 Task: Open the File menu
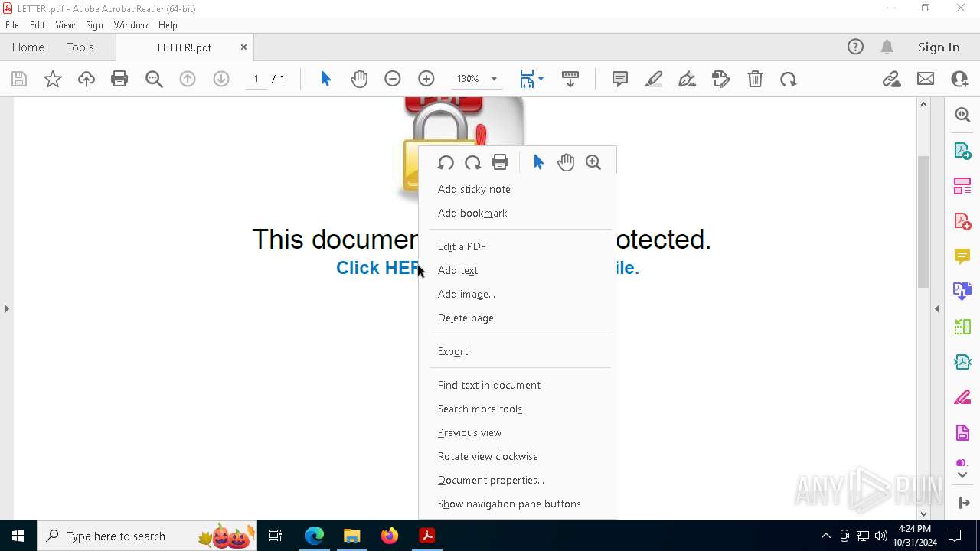12,25
